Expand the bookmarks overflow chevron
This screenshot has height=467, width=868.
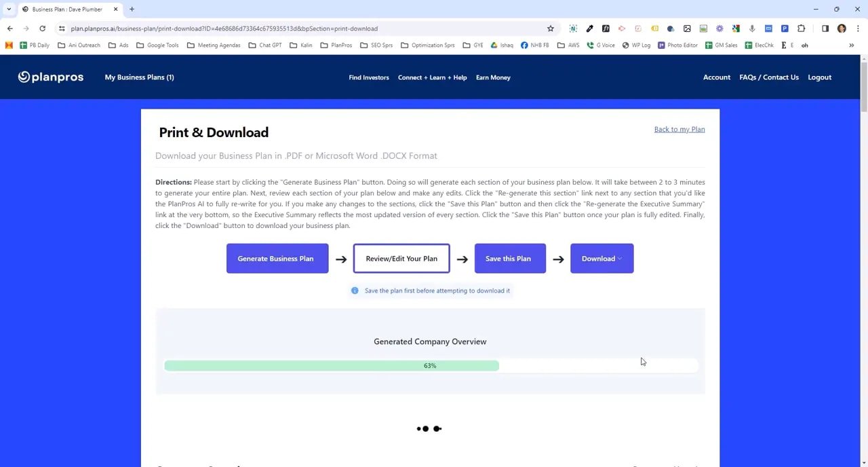click(x=851, y=45)
